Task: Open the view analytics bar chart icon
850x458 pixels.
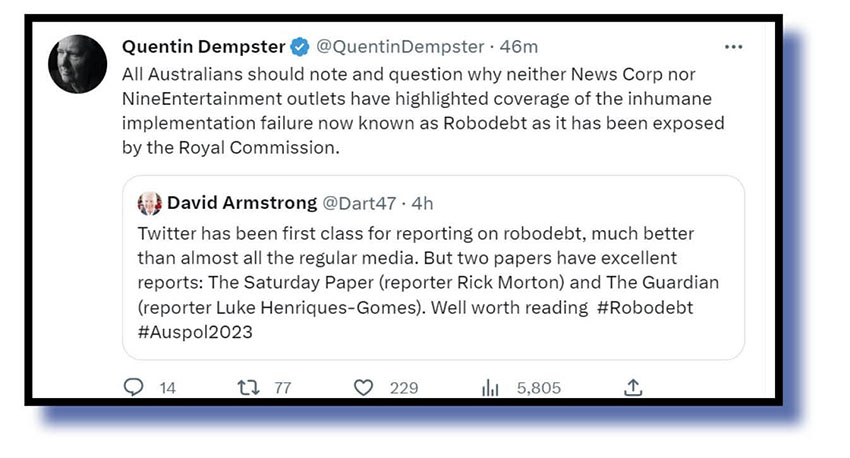Action: point(491,388)
